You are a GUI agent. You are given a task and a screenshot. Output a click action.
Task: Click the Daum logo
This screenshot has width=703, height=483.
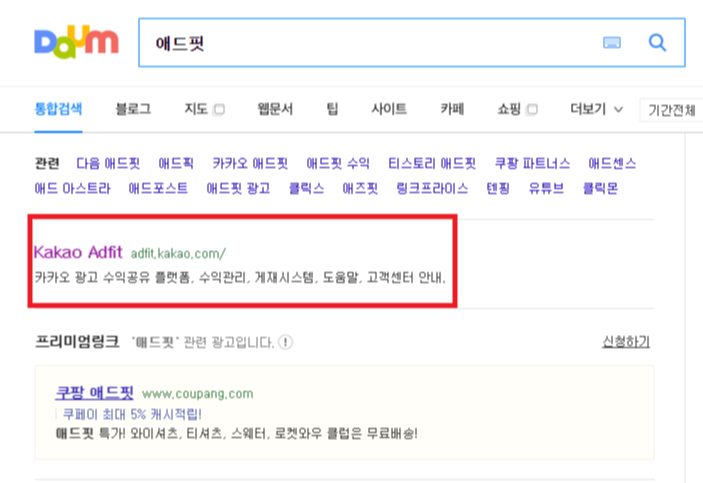coord(76,42)
